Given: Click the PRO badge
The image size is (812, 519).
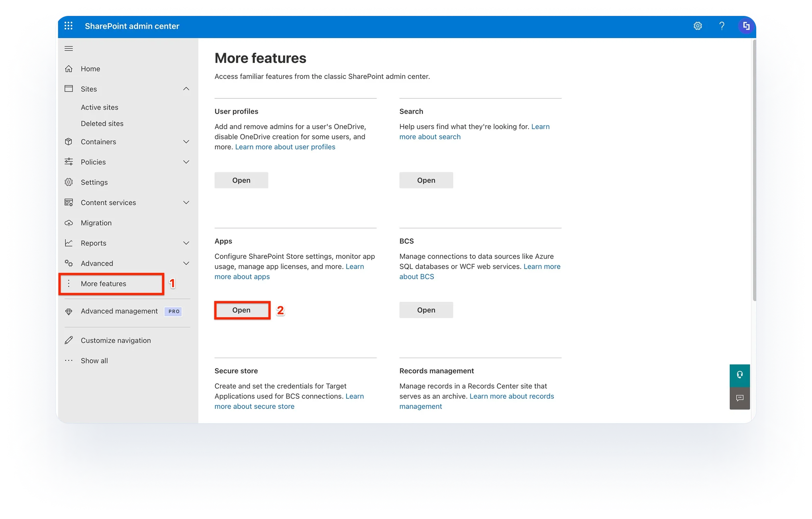Looking at the screenshot, I should pos(174,311).
